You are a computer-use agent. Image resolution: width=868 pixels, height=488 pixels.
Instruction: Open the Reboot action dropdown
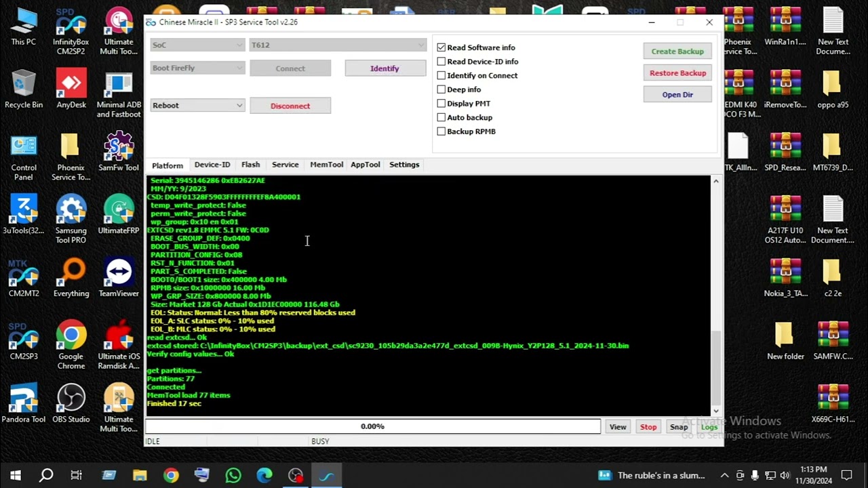[197, 105]
